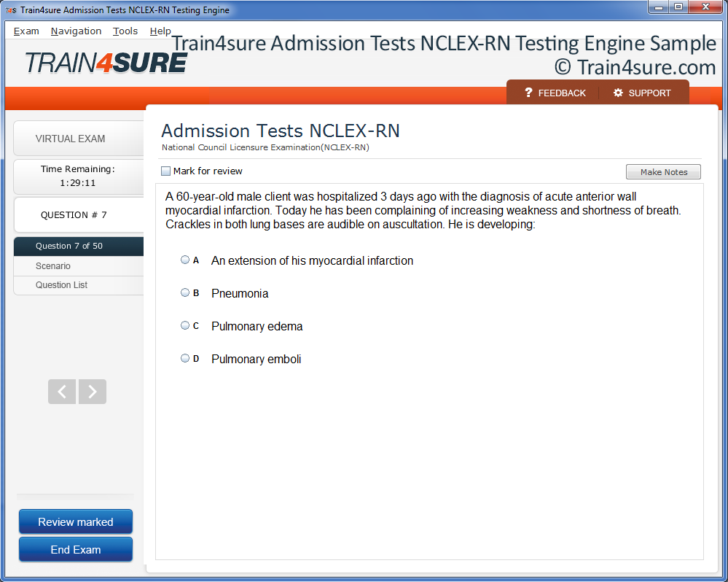This screenshot has width=728, height=582.
Task: Click the End Exam button
Action: pos(76,549)
